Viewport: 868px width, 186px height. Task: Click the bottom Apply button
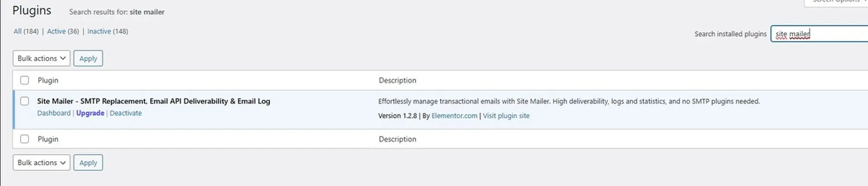[x=88, y=163]
